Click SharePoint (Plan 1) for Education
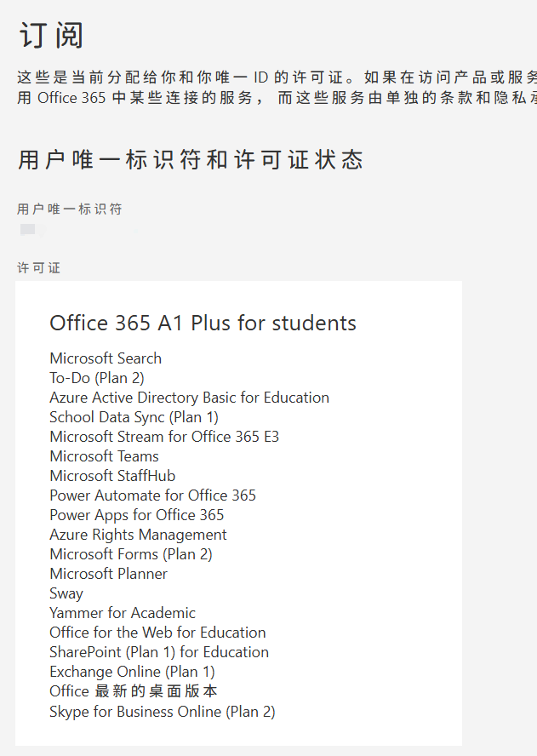 click(x=159, y=652)
